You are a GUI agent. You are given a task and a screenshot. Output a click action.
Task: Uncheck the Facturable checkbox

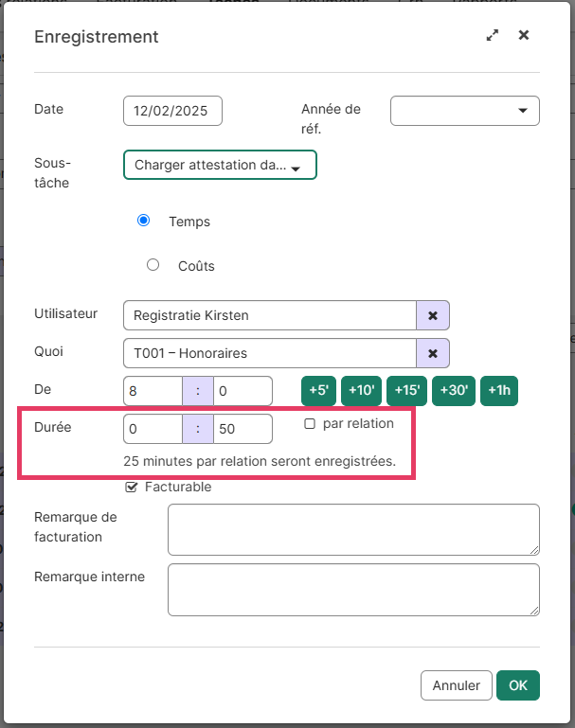point(132,488)
